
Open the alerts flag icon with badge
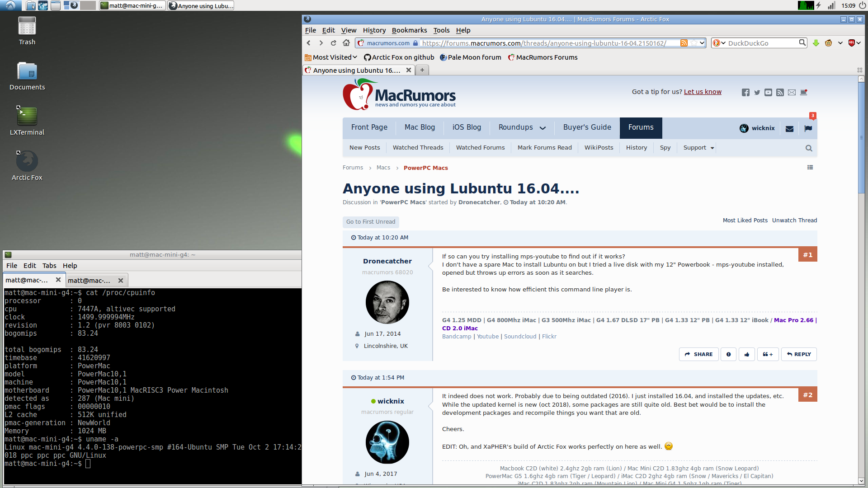pyautogui.click(x=808, y=128)
